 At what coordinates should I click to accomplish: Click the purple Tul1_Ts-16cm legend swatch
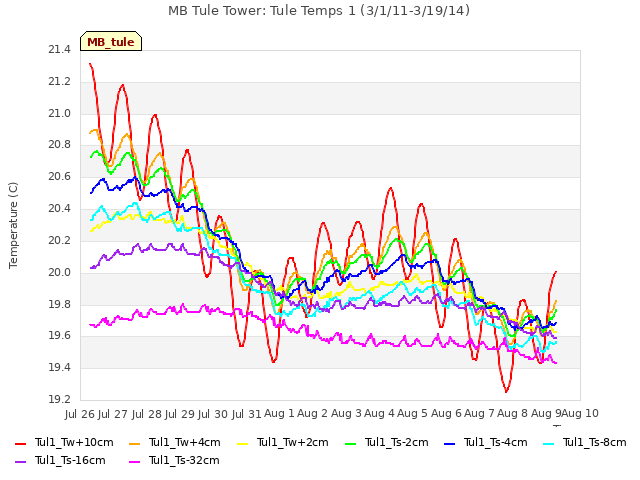pyautogui.click(x=20, y=461)
